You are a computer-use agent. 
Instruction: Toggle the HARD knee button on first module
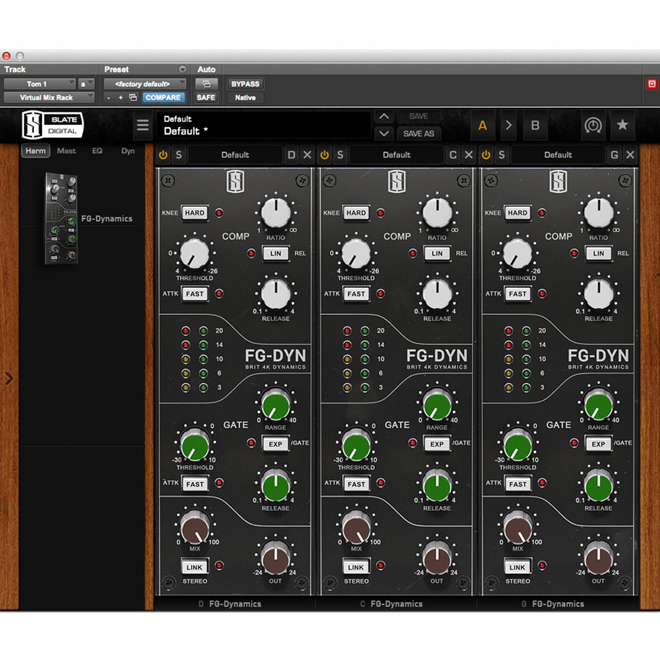194,213
